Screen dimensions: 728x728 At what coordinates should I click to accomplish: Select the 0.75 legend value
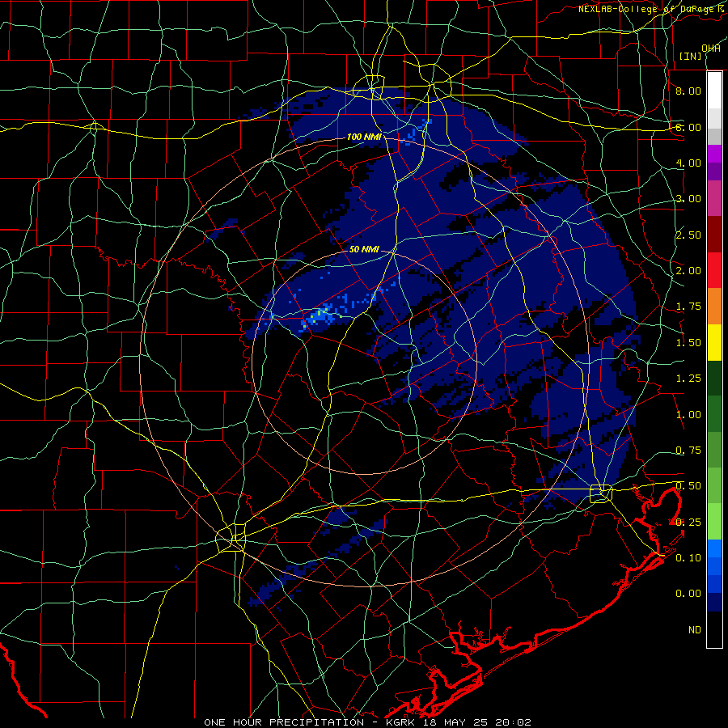pyautogui.click(x=688, y=451)
